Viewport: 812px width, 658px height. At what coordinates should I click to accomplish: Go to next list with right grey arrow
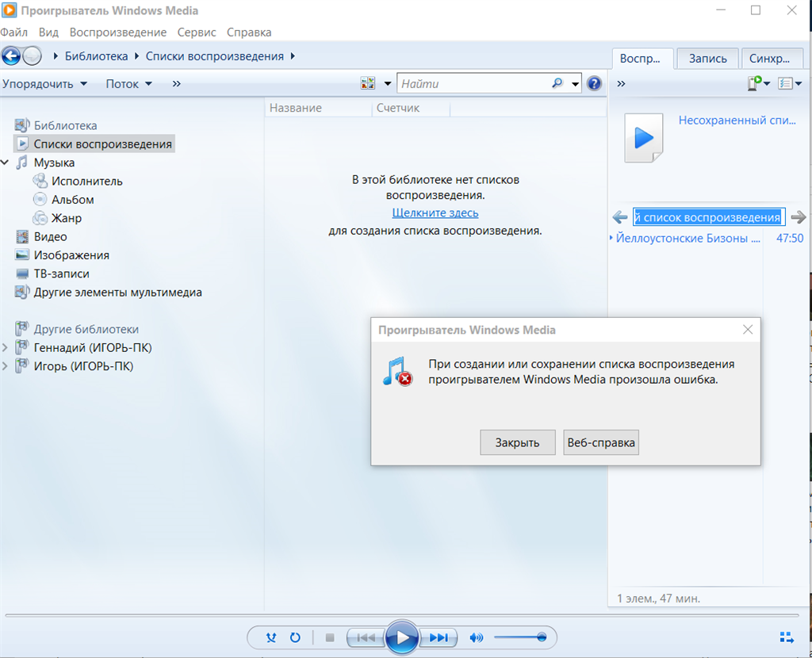799,217
